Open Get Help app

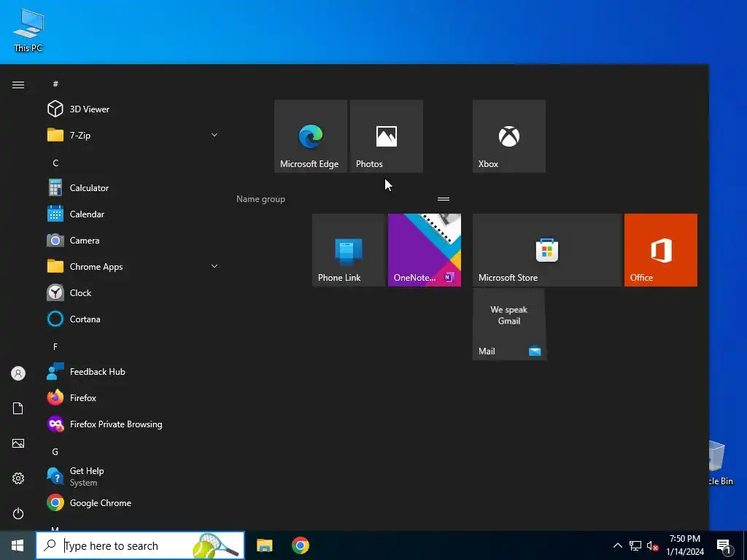pos(133,476)
